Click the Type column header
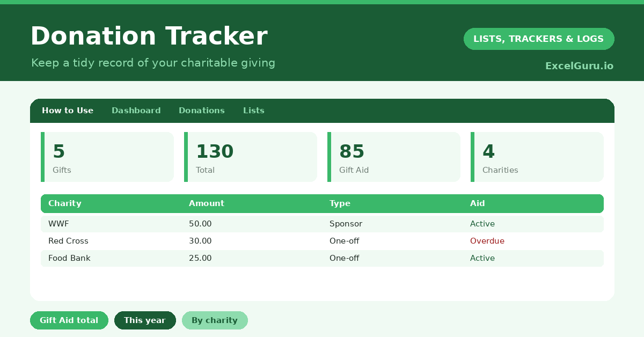The image size is (644, 337). [x=340, y=203]
